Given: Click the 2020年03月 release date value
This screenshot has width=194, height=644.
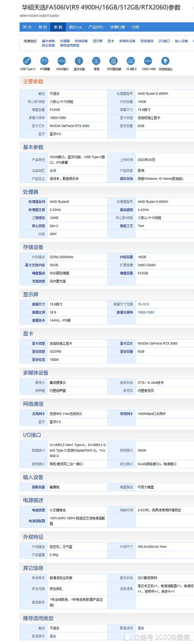Looking at the screenshot, I should [x=146, y=160].
